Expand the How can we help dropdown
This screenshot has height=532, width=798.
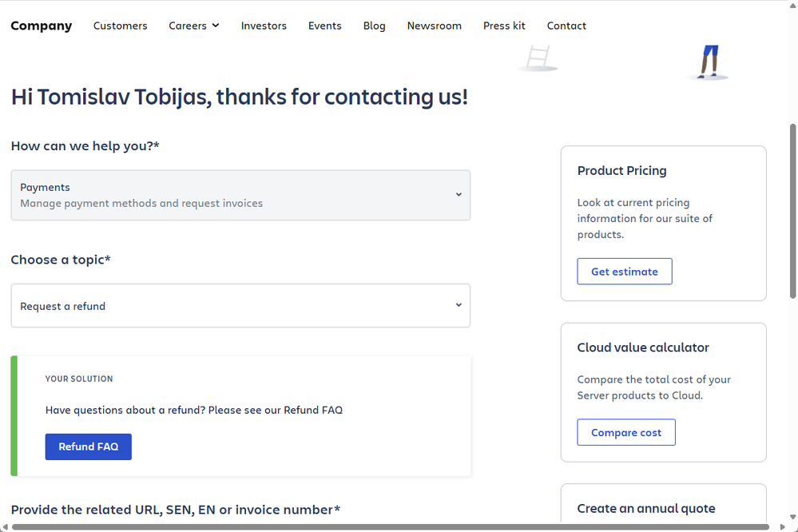[240, 195]
